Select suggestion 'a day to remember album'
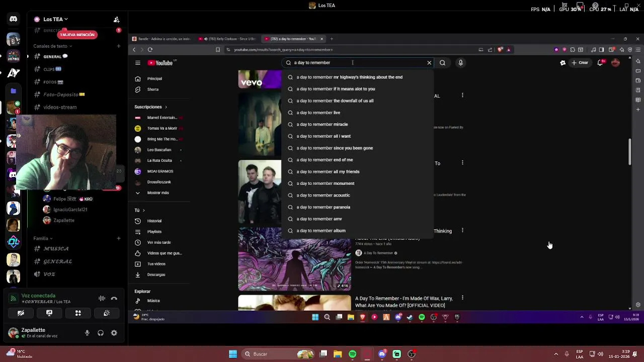 pos(358,231)
